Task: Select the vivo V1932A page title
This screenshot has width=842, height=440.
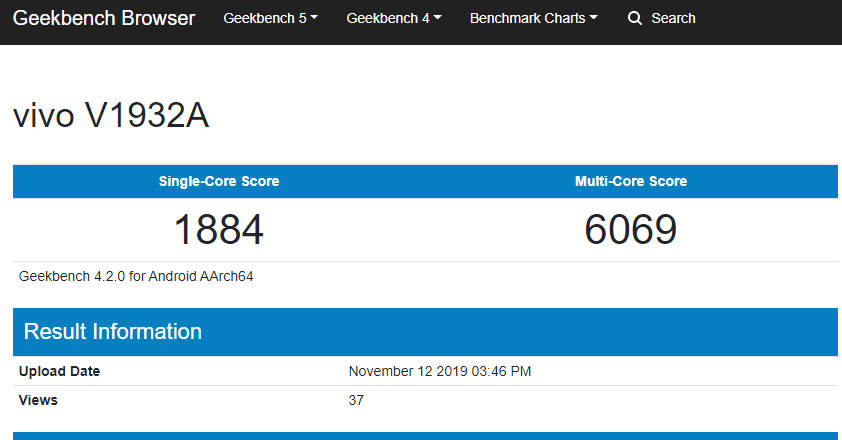Action: [x=111, y=115]
